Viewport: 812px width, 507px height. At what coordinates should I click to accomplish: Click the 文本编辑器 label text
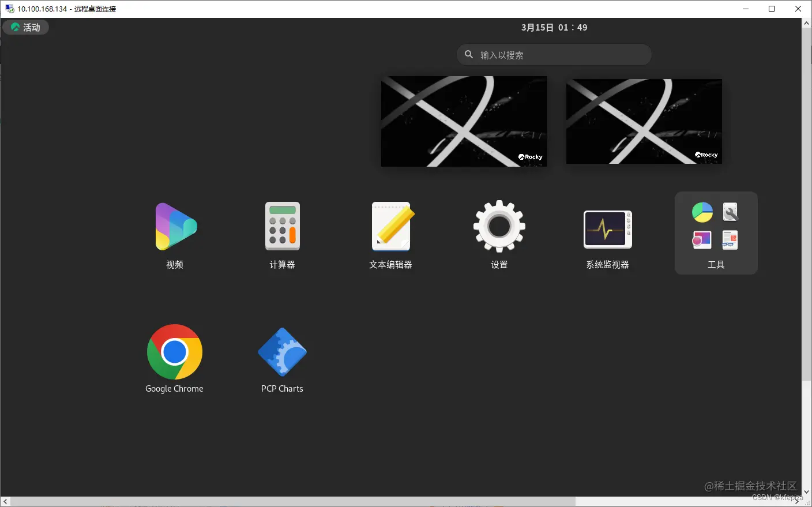point(391,265)
